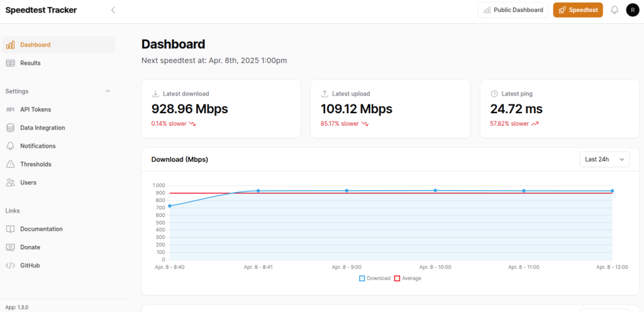
Task: Click the Data Integration database icon
Action: tap(11, 128)
